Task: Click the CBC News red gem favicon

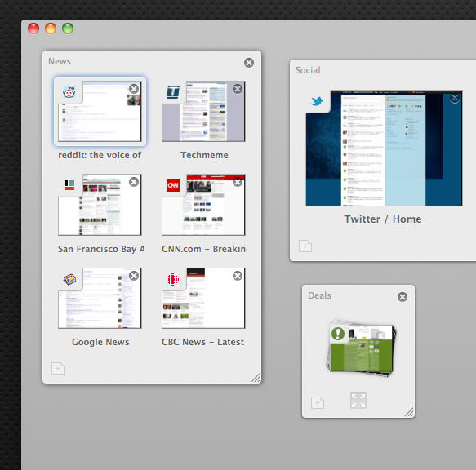Action: (x=173, y=279)
